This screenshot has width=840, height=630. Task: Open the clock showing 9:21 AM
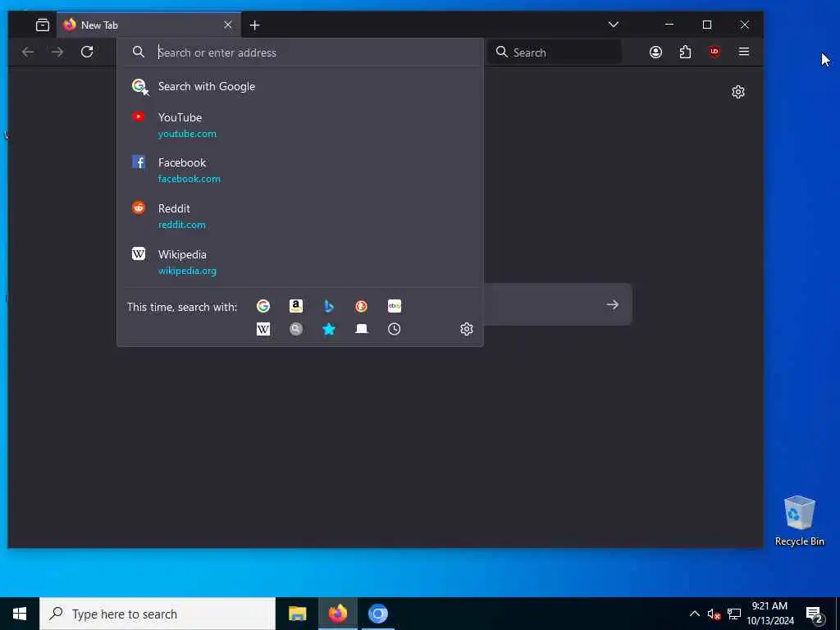click(769, 614)
